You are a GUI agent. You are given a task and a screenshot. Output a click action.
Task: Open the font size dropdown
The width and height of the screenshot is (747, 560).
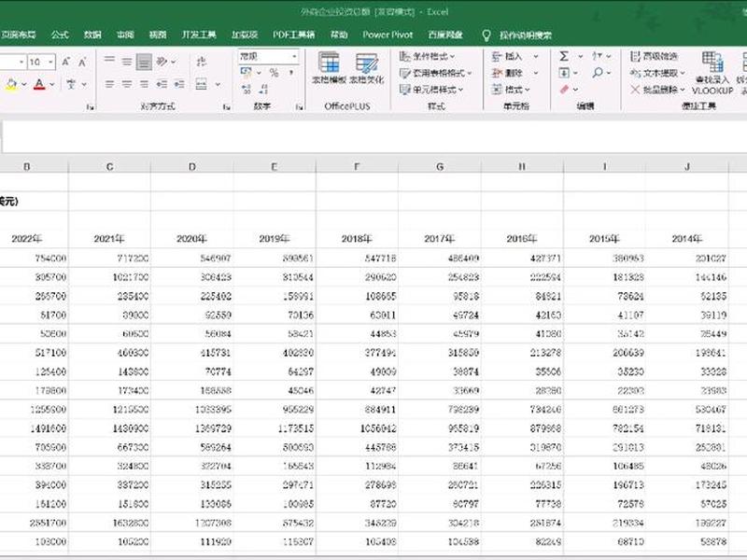click(x=50, y=62)
